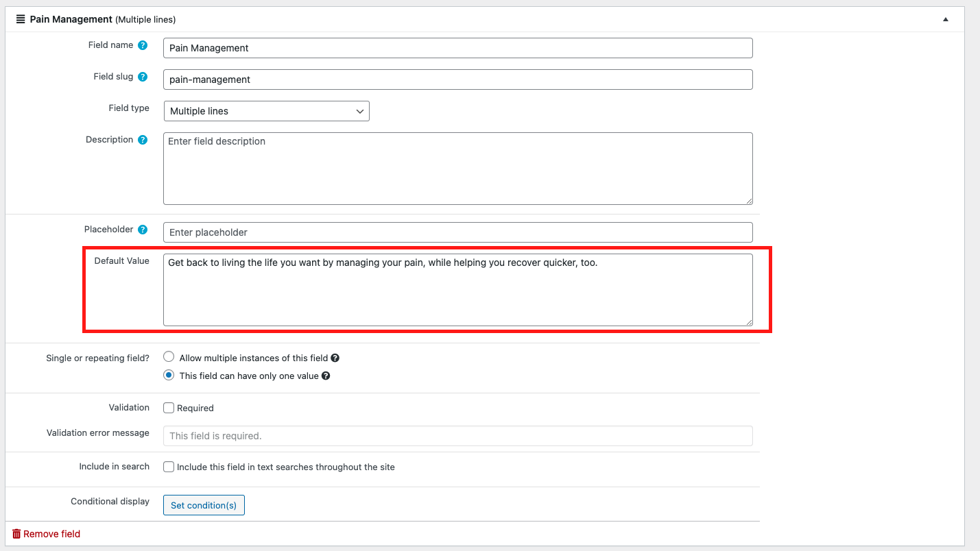Click the help icon next to Placeholder
Viewport: 980px width, 551px height.
143,230
